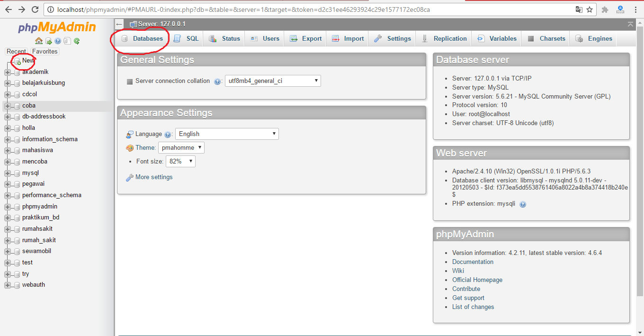
Task: Expand the performance_schema database node
Action: pos(7,195)
